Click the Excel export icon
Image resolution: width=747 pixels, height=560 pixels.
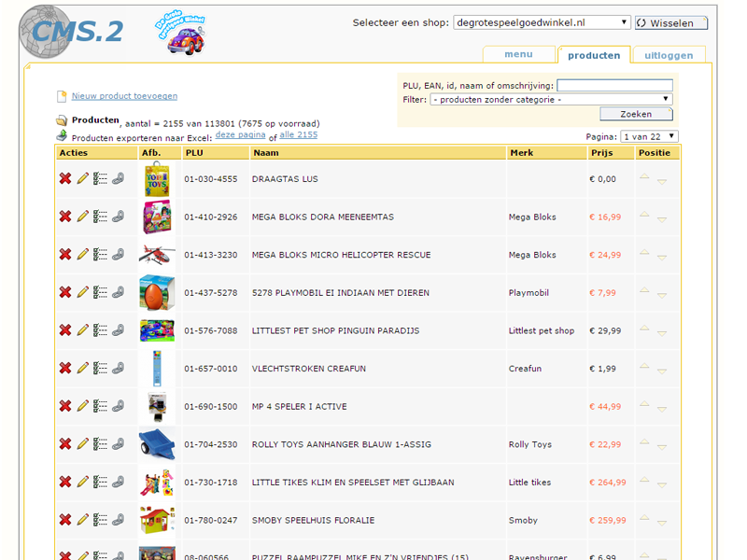(x=62, y=136)
